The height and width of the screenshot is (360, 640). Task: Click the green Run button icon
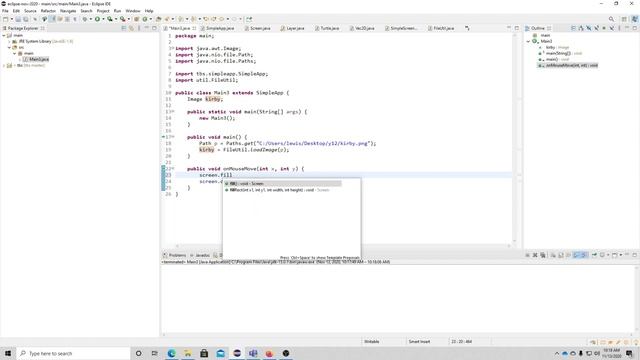coord(97,19)
